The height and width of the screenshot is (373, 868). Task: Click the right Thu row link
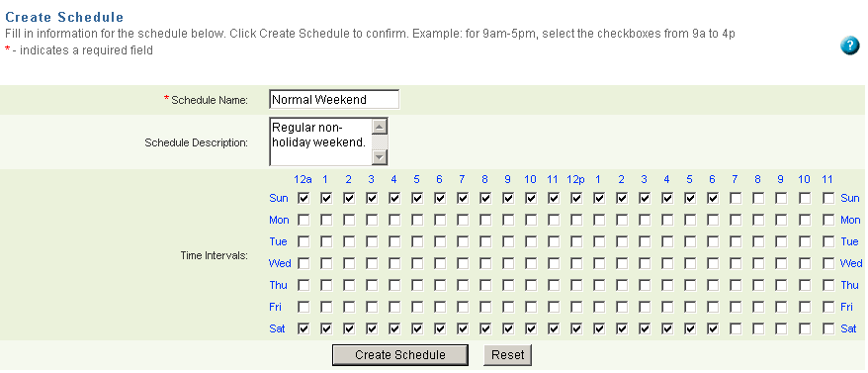pyautogui.click(x=850, y=285)
